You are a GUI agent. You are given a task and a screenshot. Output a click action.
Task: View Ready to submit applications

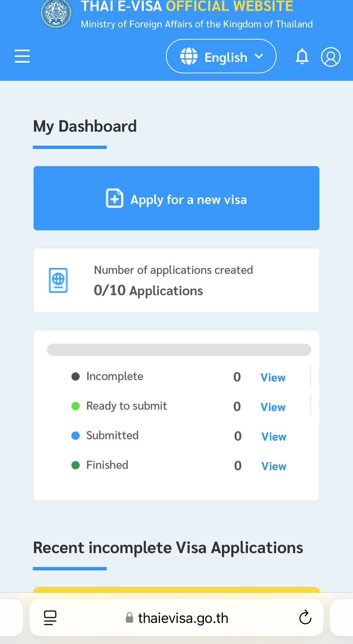pos(273,407)
